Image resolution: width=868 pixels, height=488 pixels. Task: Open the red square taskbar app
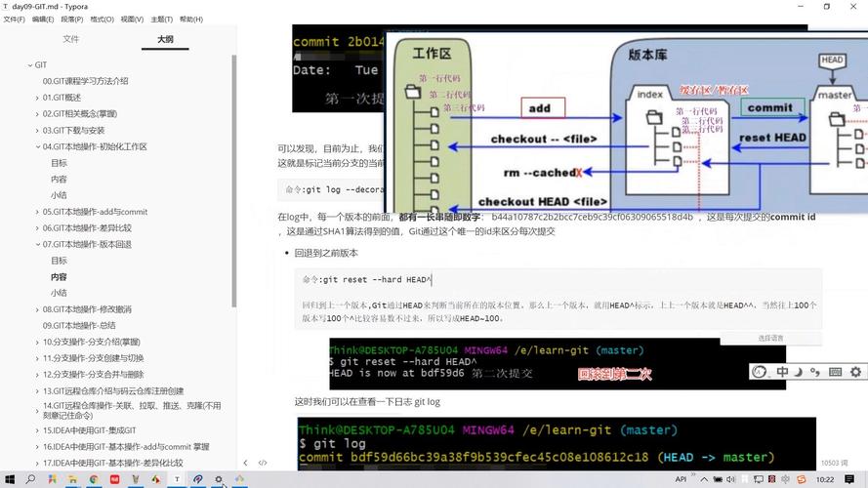[x=114, y=479]
